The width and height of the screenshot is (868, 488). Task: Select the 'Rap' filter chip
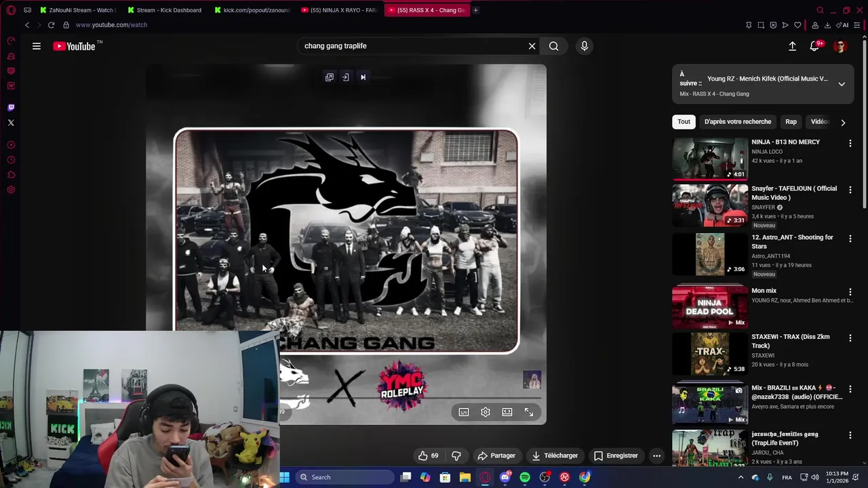(791, 122)
